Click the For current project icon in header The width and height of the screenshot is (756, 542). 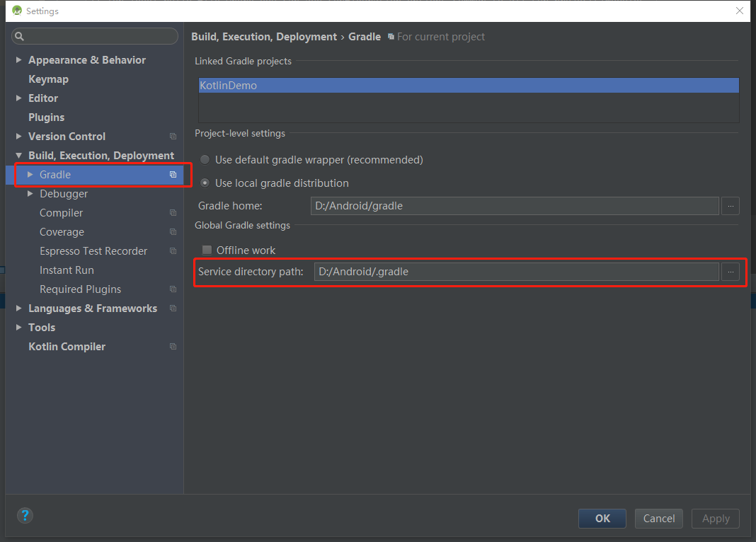391,37
